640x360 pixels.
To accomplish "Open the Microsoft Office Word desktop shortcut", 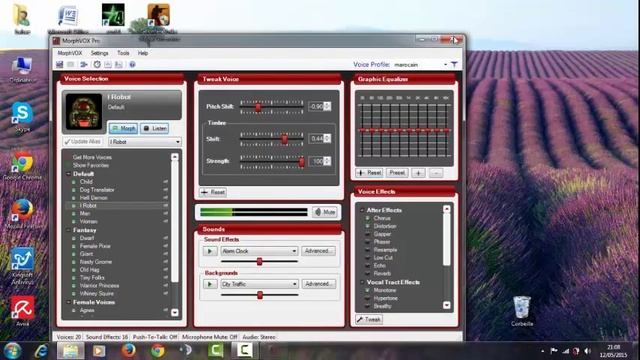I will tap(68, 20).
